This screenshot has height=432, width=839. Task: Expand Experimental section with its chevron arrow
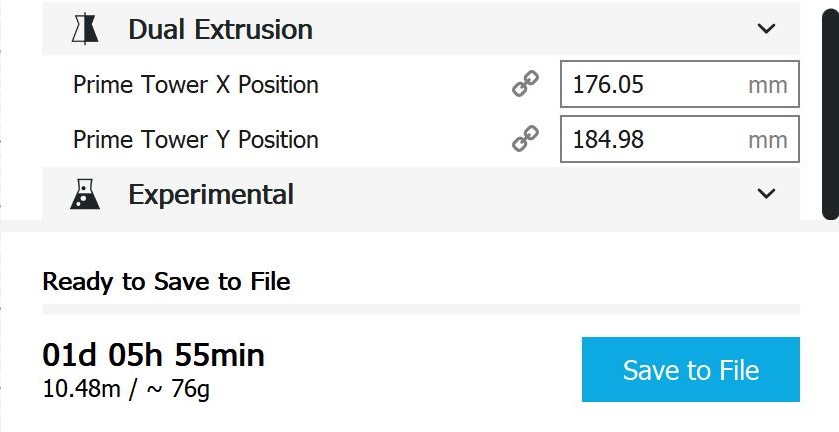767,193
